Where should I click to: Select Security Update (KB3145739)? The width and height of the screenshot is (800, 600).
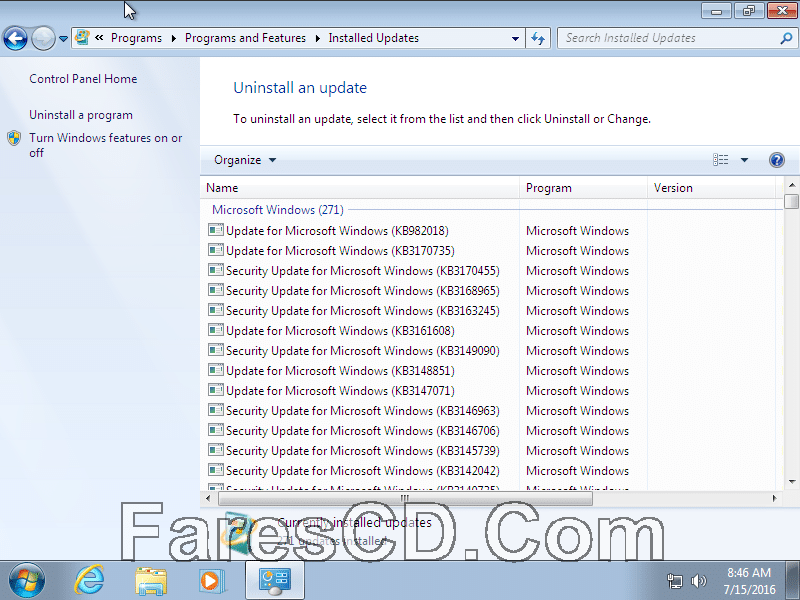coord(362,451)
